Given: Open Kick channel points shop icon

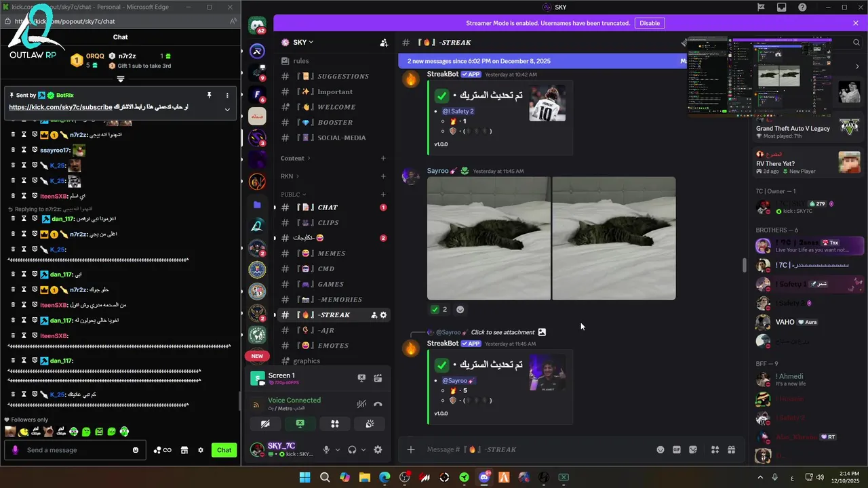Looking at the screenshot, I should (x=184, y=450).
